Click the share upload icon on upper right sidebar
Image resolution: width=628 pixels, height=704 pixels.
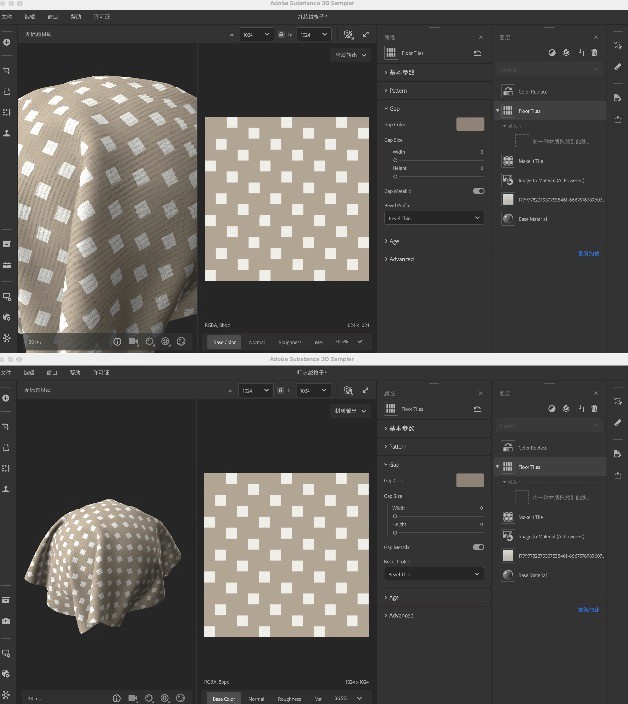[x=618, y=119]
